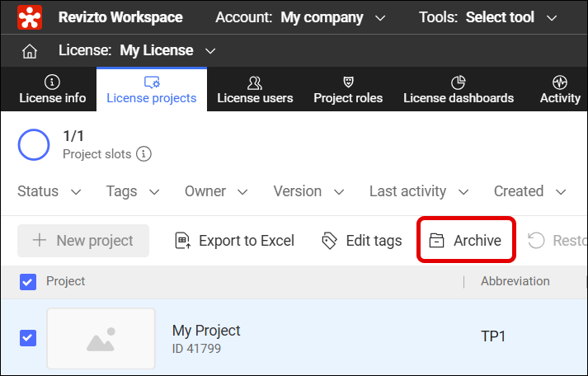Expand the Created filter
The height and width of the screenshot is (376, 588).
click(530, 191)
